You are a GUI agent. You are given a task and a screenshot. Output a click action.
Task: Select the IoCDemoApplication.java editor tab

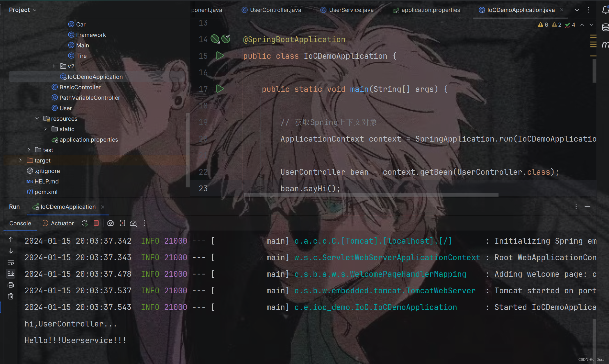click(517, 10)
